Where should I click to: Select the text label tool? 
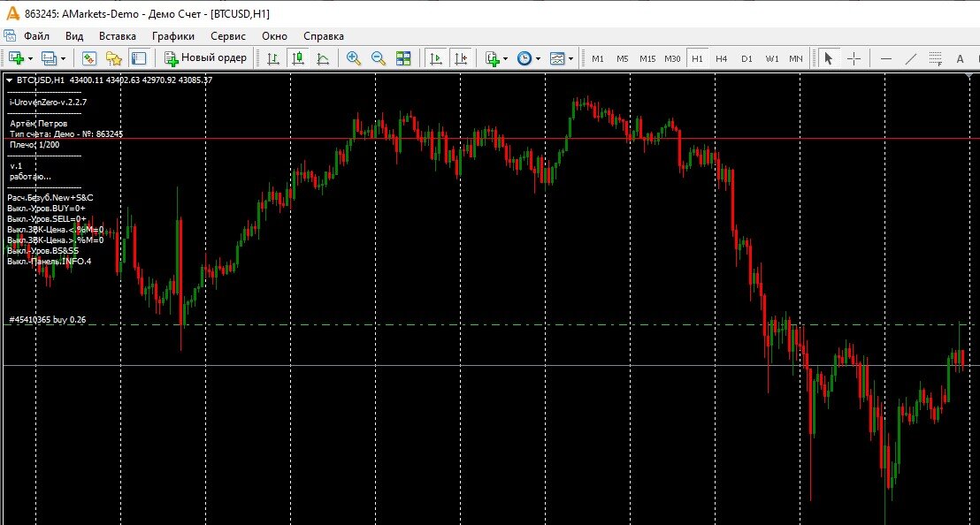click(960, 58)
